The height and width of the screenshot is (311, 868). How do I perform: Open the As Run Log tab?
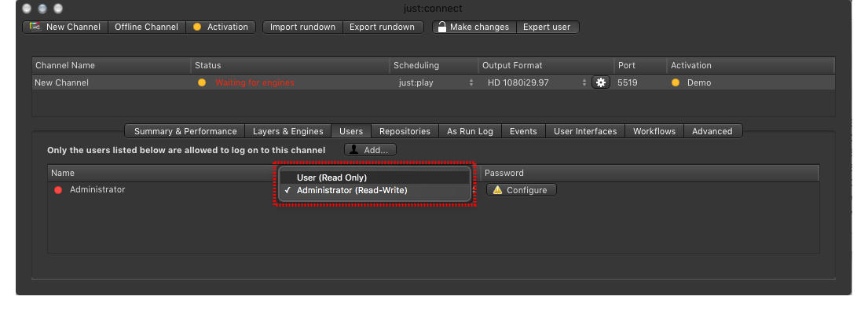tap(470, 131)
